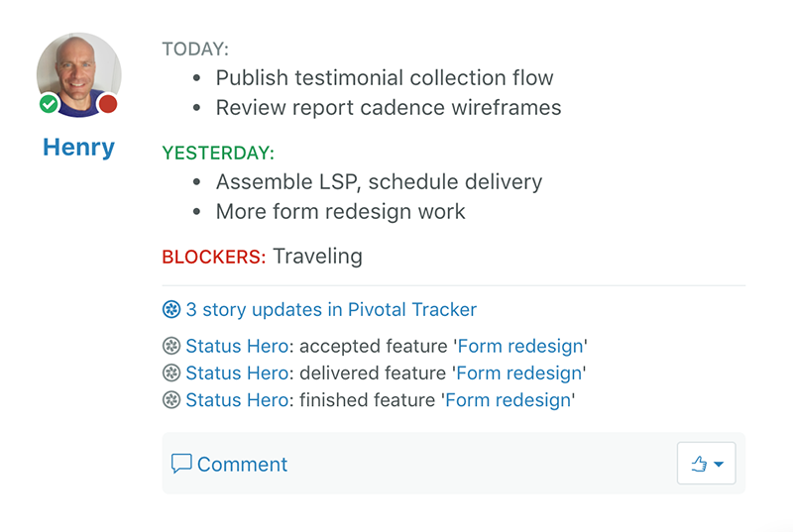Click the green checkmark badge on Henry's avatar
The height and width of the screenshot is (532, 793).
pos(49,104)
